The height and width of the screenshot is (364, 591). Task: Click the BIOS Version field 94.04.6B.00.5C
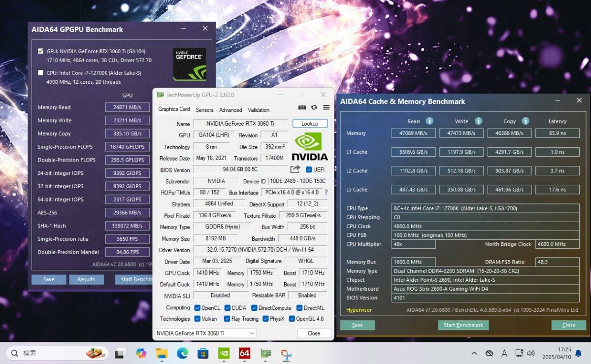pyautogui.click(x=241, y=169)
